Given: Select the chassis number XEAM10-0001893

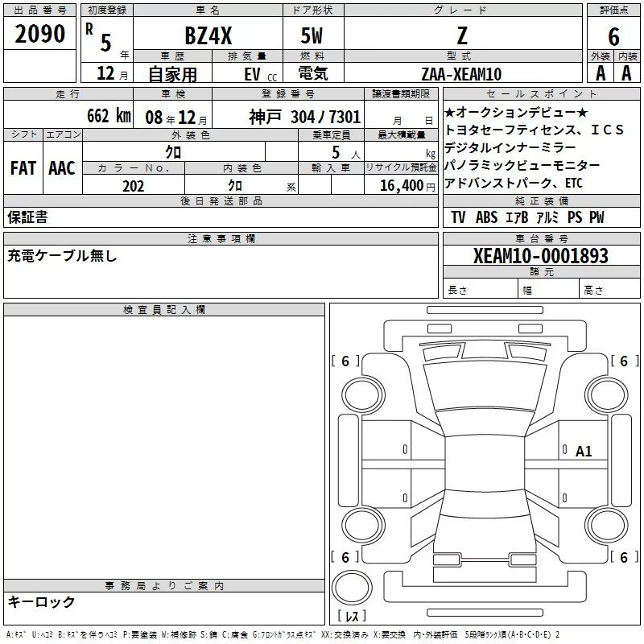Looking at the screenshot, I should click(540, 257).
